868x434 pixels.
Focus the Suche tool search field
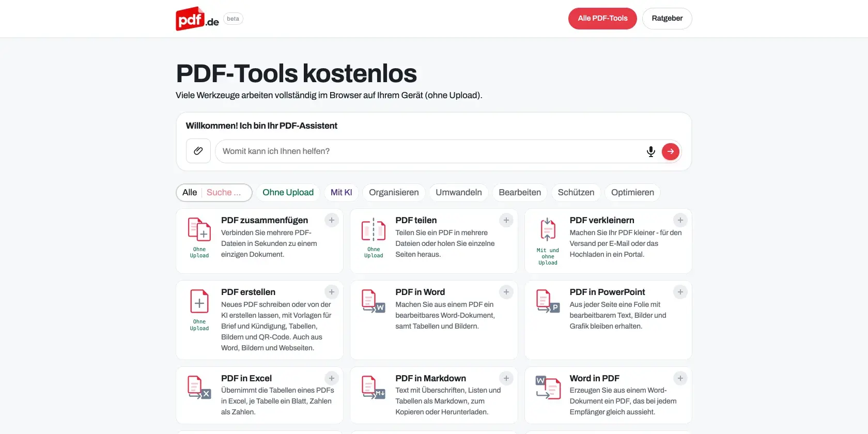coord(227,192)
